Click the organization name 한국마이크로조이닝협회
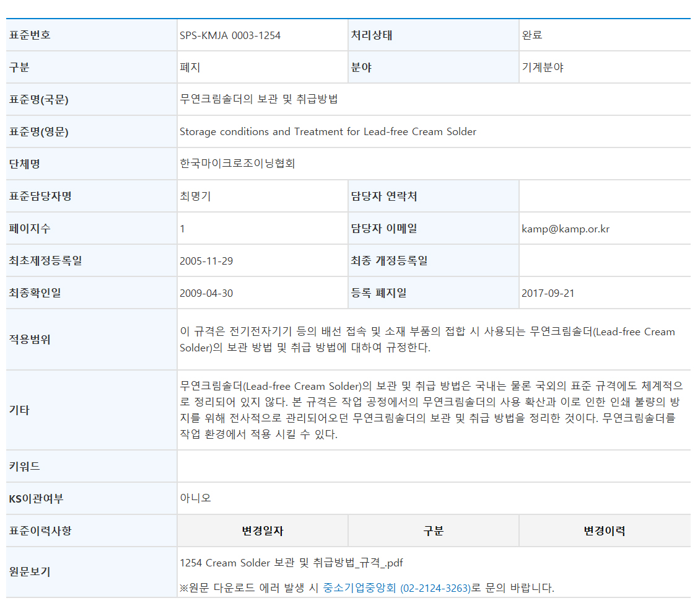The height and width of the screenshot is (616, 695). [x=237, y=164]
